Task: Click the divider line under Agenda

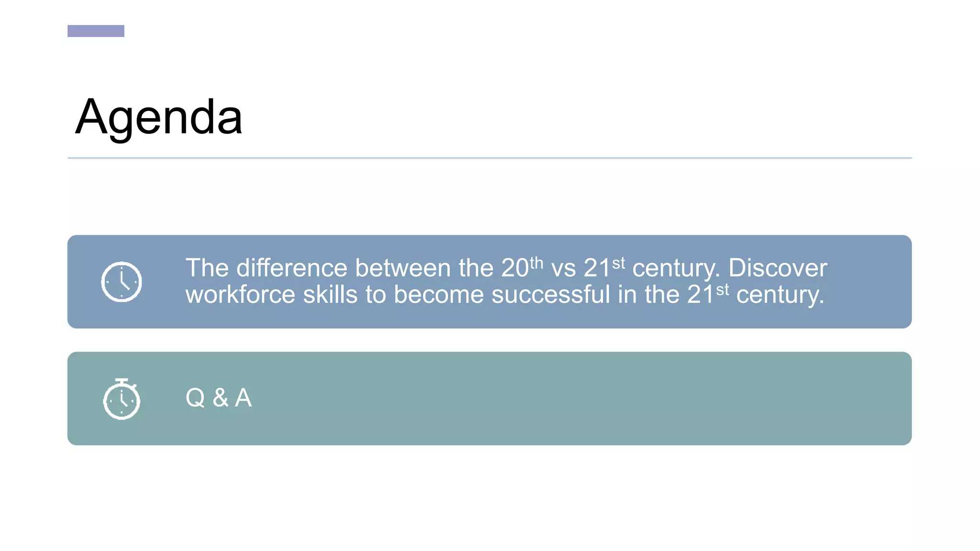Action: tap(490, 158)
